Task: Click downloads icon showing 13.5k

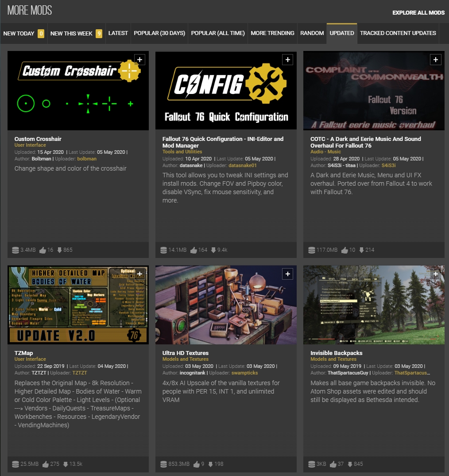Action: coord(66,464)
